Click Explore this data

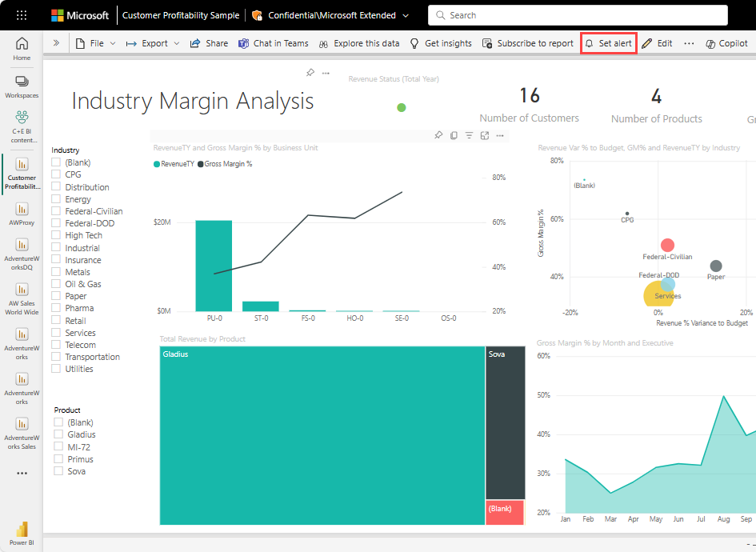coord(359,43)
